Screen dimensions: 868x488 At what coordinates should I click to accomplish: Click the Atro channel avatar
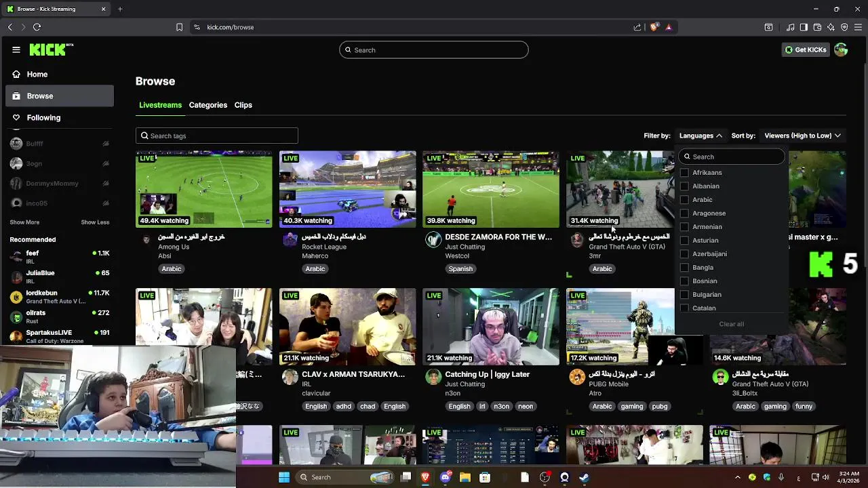[x=577, y=378]
